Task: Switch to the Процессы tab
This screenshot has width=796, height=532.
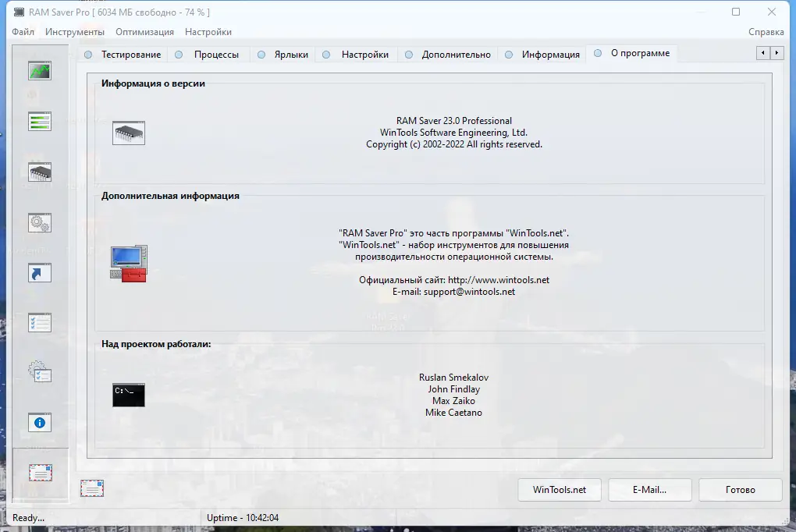Action: pos(207,55)
